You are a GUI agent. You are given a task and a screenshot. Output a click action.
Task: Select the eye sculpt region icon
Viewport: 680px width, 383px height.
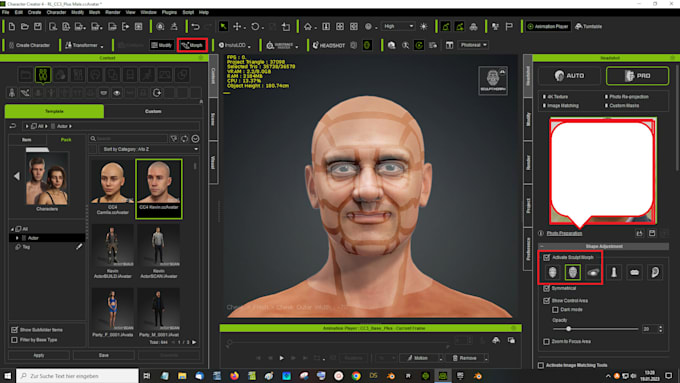click(593, 272)
